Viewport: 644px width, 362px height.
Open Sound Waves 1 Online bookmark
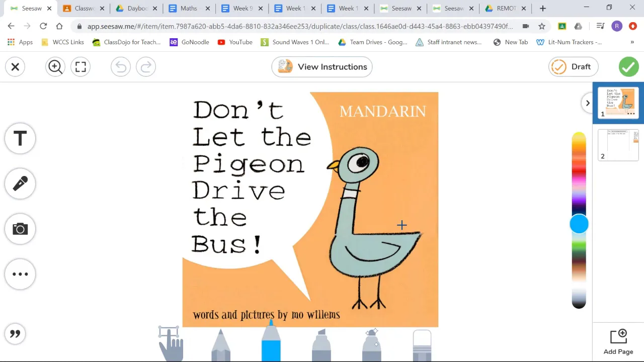[295, 42]
